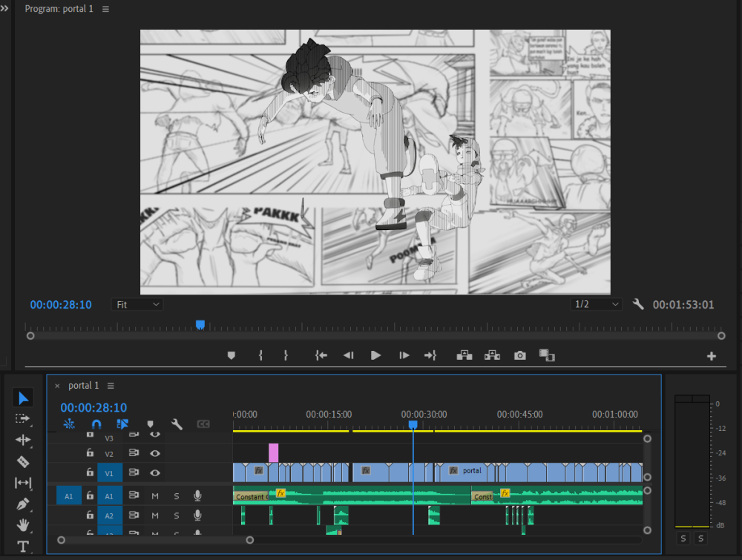Screen dimensions: 742x560
Task: Step back one frame
Action: [x=348, y=355]
